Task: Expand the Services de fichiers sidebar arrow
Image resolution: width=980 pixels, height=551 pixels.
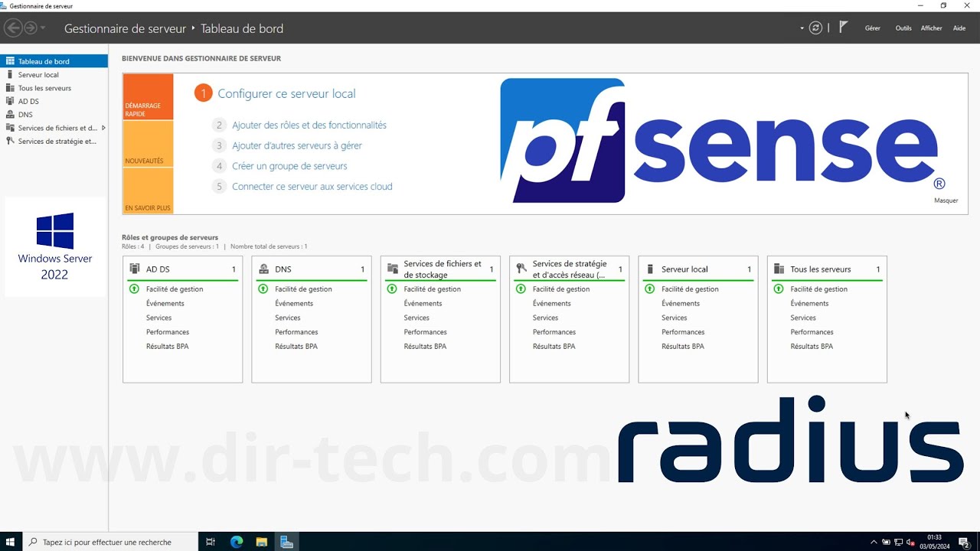Action: pyautogui.click(x=103, y=128)
